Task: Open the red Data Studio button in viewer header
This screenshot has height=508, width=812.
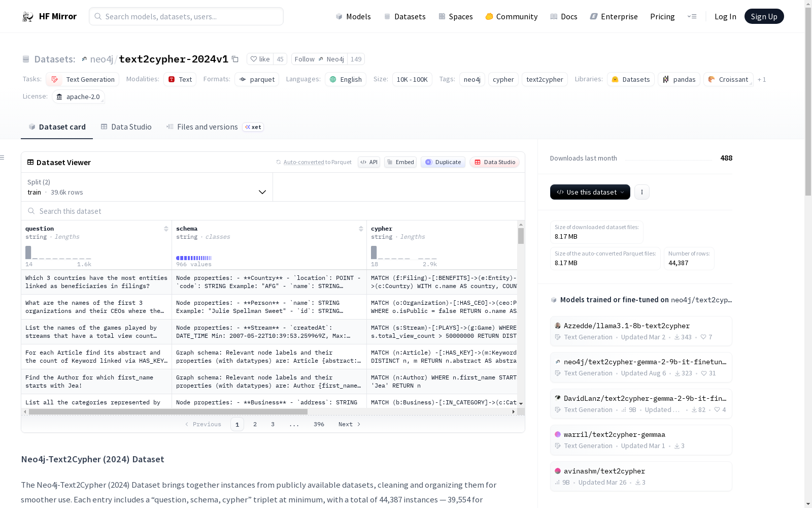Action: tap(494, 162)
